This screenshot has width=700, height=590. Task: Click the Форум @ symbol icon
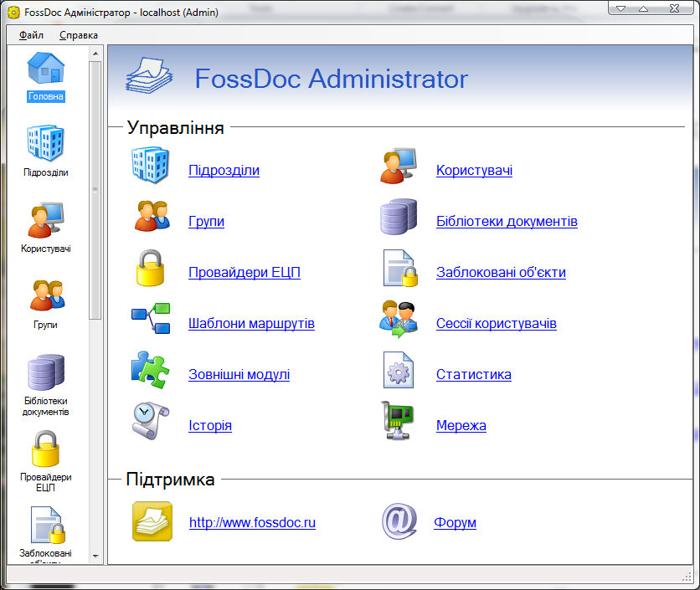[x=399, y=521]
